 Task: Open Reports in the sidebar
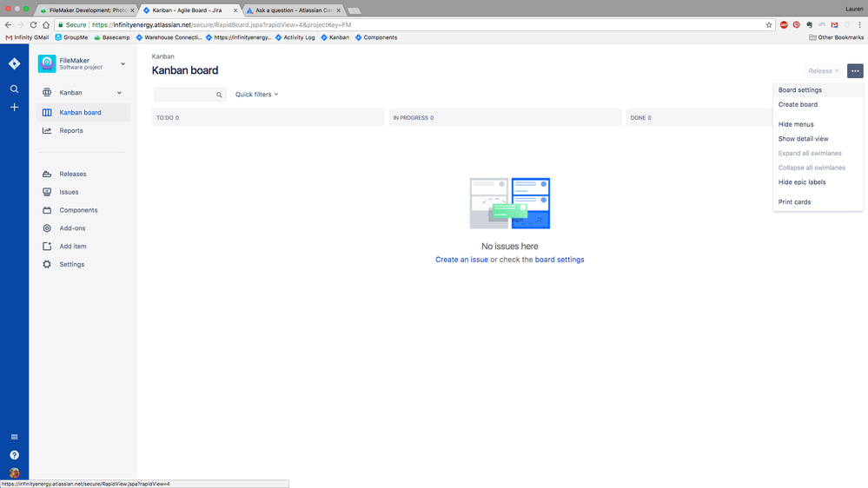[x=83, y=130]
